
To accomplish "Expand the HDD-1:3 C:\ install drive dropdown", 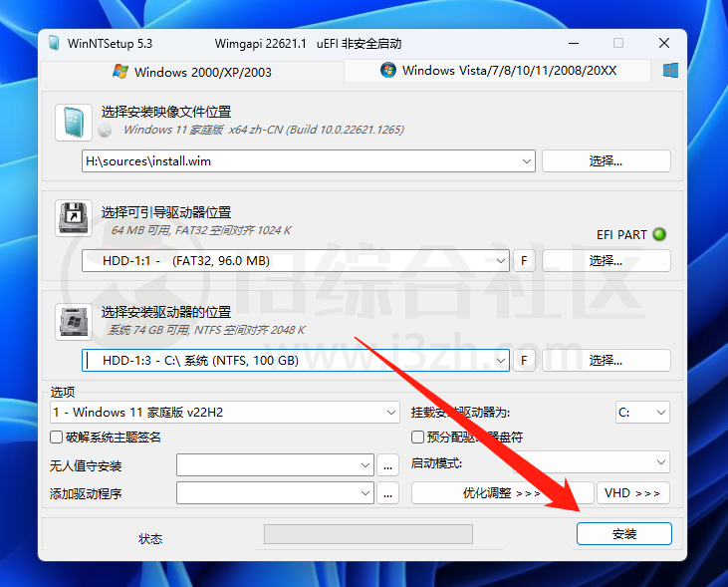I will tap(501, 360).
